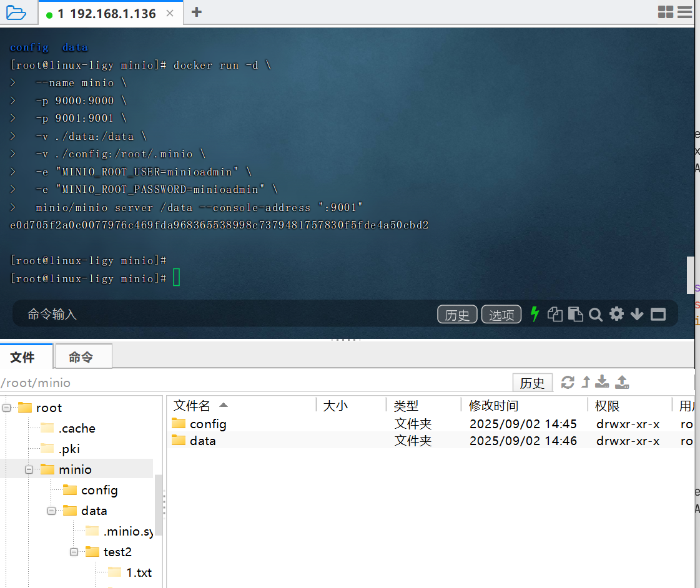The height and width of the screenshot is (588, 700).
Task: Sort by 类型 column header
Action: pyautogui.click(x=423, y=406)
